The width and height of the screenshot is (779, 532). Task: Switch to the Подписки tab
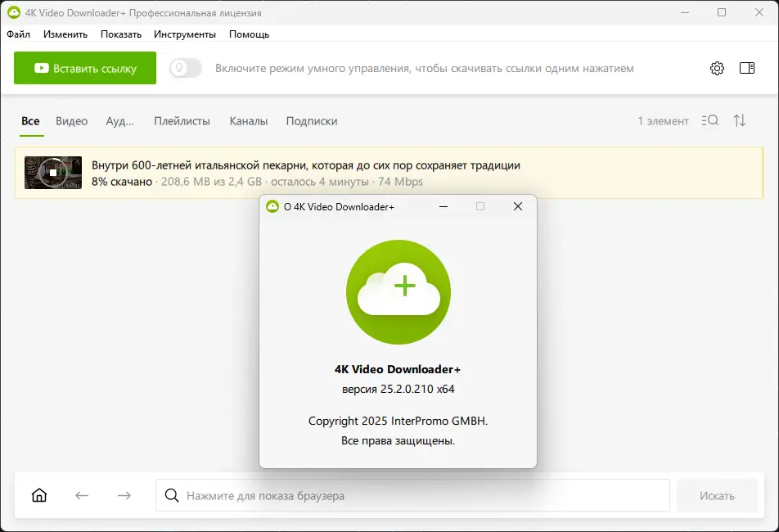(312, 121)
